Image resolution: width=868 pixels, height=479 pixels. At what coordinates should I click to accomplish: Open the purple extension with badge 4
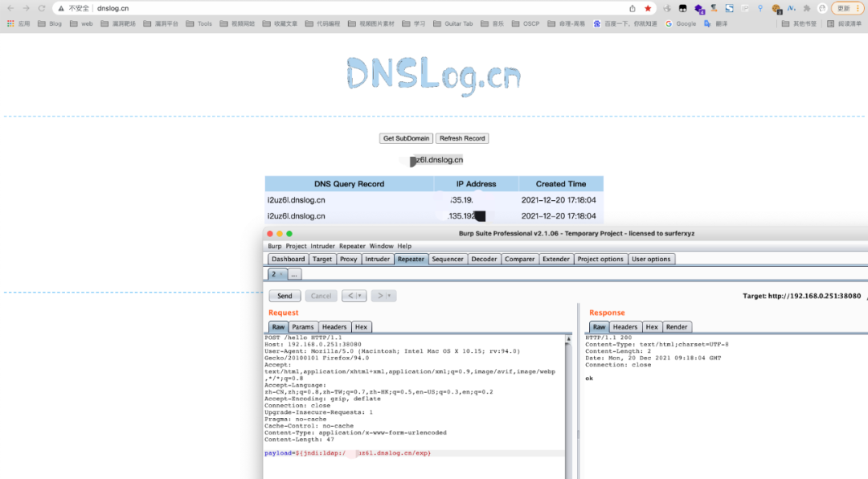pyautogui.click(x=699, y=9)
